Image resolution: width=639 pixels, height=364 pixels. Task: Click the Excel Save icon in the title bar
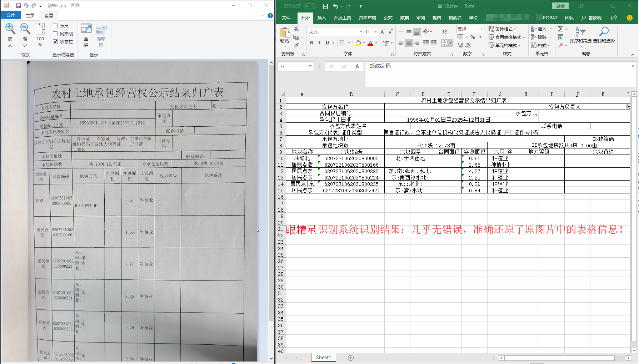[325, 6]
